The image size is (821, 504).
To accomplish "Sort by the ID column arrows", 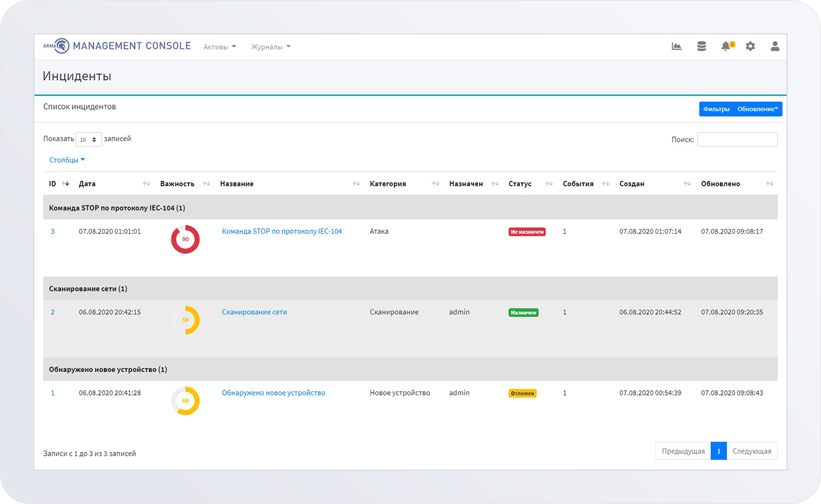I will 65,184.
